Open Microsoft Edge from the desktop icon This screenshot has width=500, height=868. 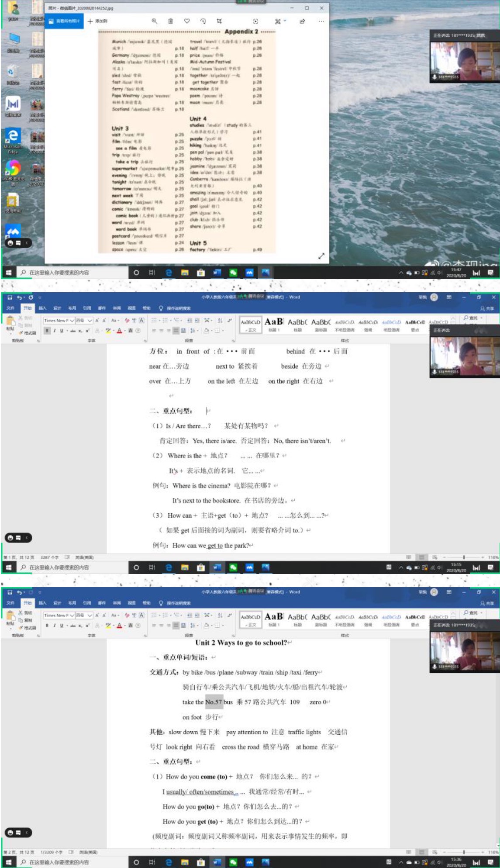[13, 138]
